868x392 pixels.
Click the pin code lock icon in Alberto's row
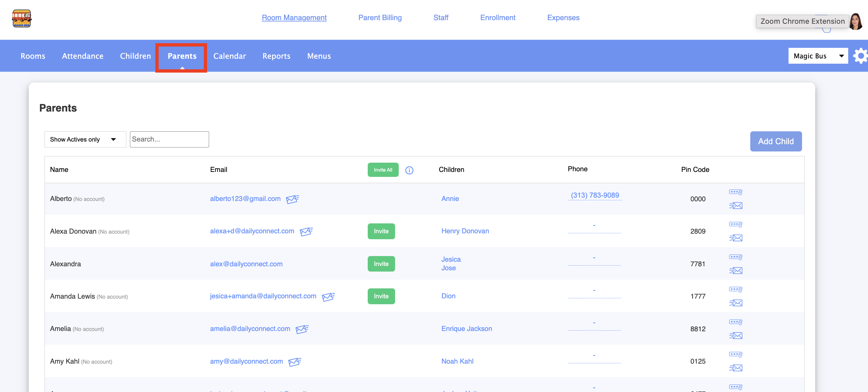tap(735, 192)
